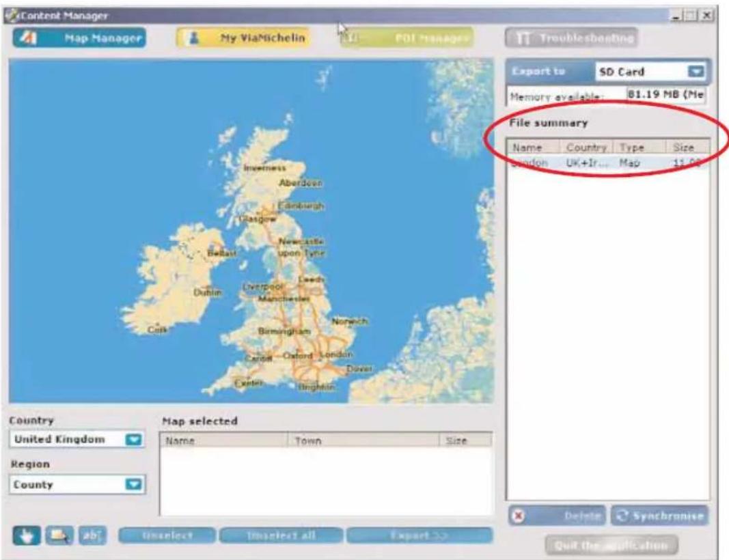Select the London row in File summary
Image resolution: width=729 pixels, height=560 pixels.
pos(608,163)
